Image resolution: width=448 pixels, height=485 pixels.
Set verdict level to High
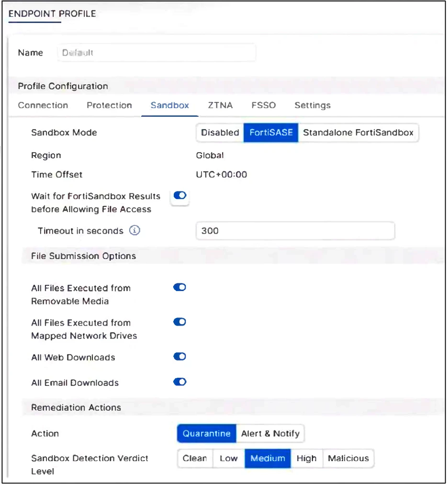(306, 459)
